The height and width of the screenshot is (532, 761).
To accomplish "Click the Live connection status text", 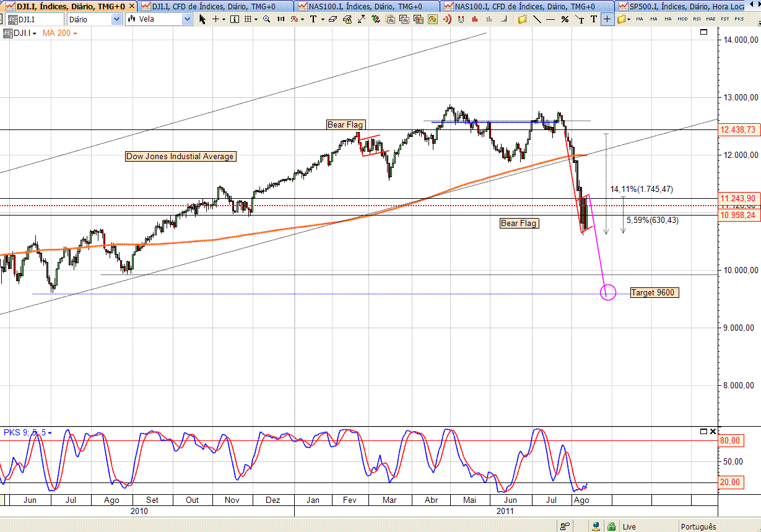I will pyautogui.click(x=629, y=527).
